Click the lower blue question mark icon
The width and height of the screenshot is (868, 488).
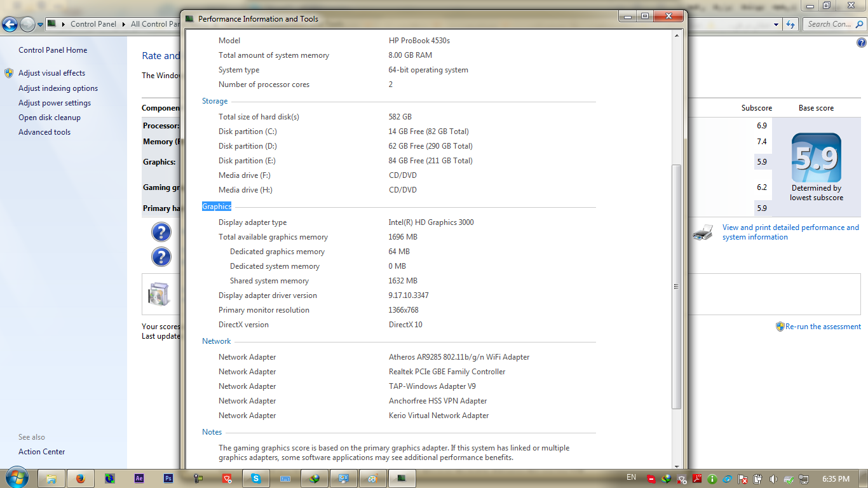[x=161, y=257]
